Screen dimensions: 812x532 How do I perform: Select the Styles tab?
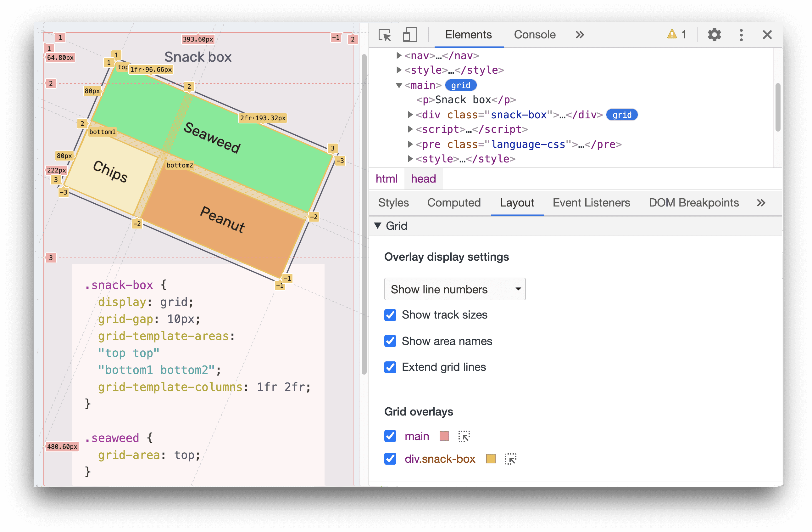tap(393, 202)
